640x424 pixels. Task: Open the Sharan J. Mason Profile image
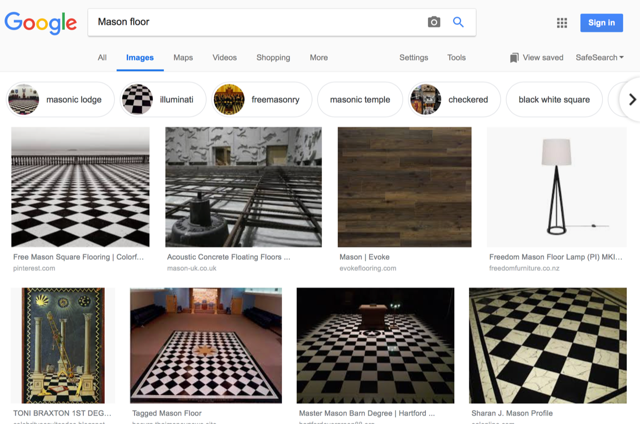pyautogui.click(x=548, y=346)
